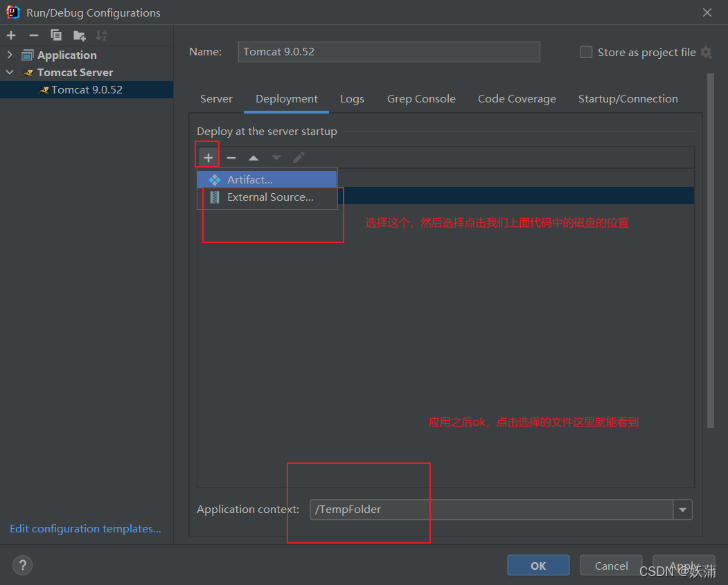The height and width of the screenshot is (585, 728).
Task: Open the Logs tab
Action: click(352, 99)
